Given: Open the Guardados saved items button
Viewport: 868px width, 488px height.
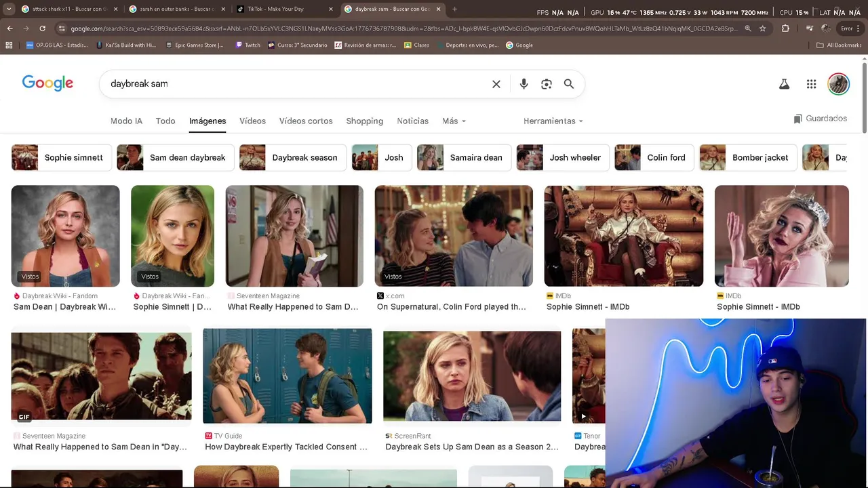Looking at the screenshot, I should point(820,119).
